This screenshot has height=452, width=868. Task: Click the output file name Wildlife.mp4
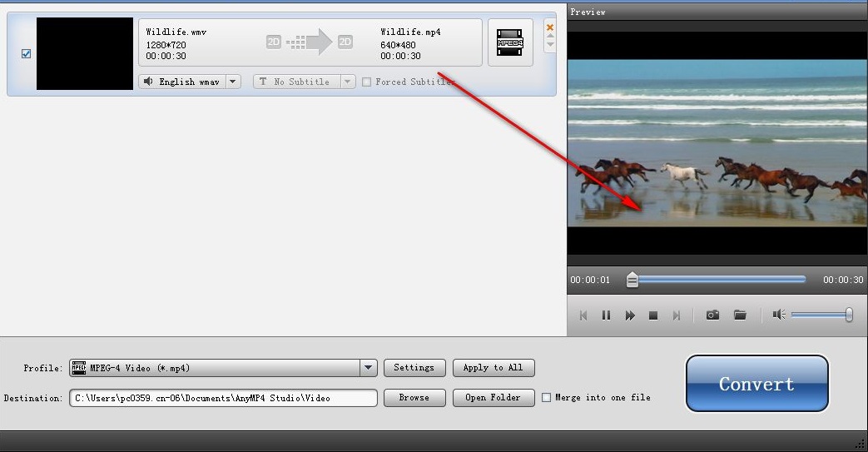410,32
